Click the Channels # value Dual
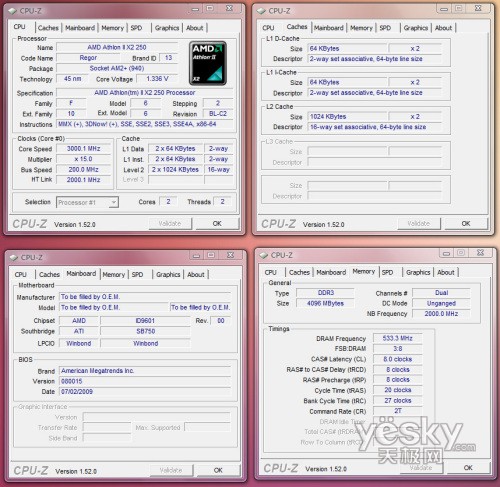The height and width of the screenshot is (487, 500). (441, 293)
